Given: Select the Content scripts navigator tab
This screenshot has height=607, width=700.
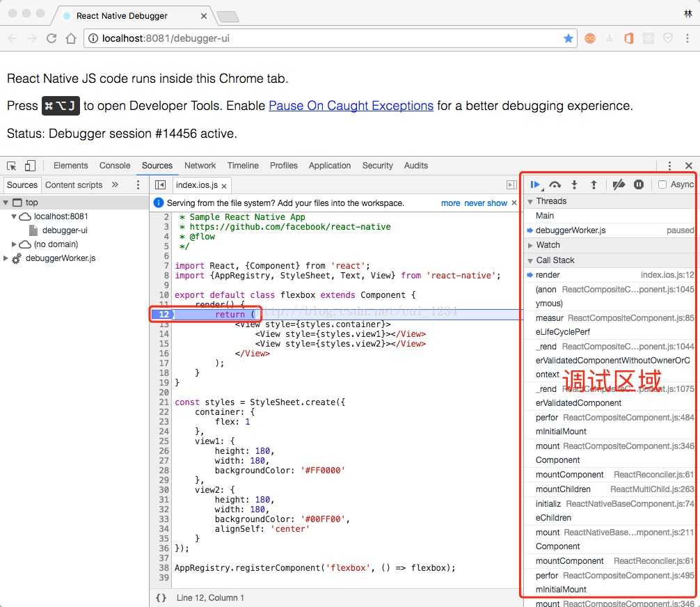Looking at the screenshot, I should tap(74, 185).
